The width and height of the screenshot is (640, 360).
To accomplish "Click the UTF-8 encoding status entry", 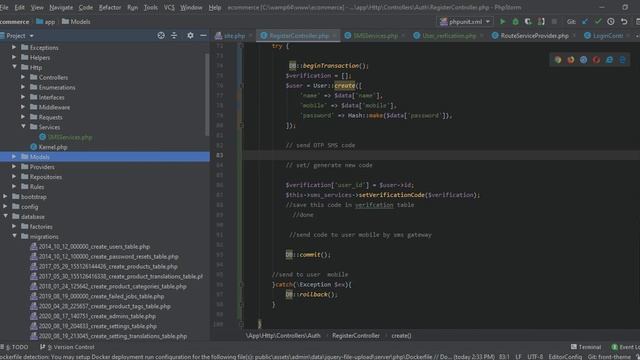I will coord(535,357).
